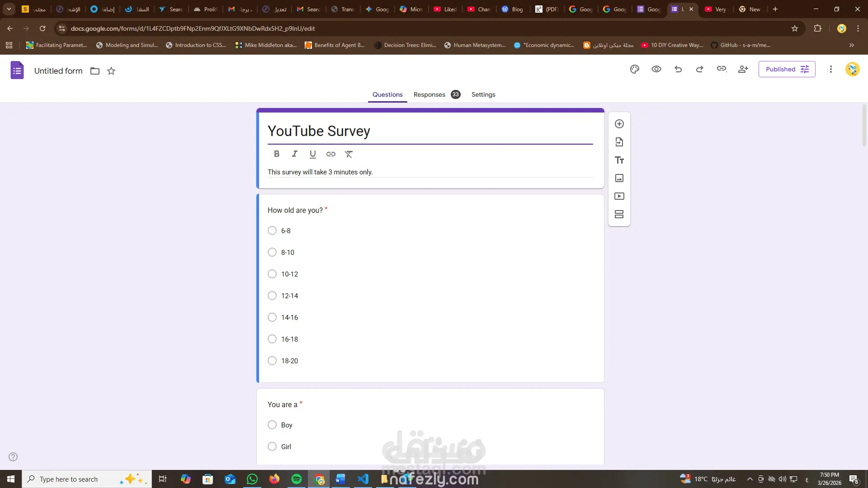Choose the Girl radio option
Viewport: 868px width, 488px height.
coord(272,446)
